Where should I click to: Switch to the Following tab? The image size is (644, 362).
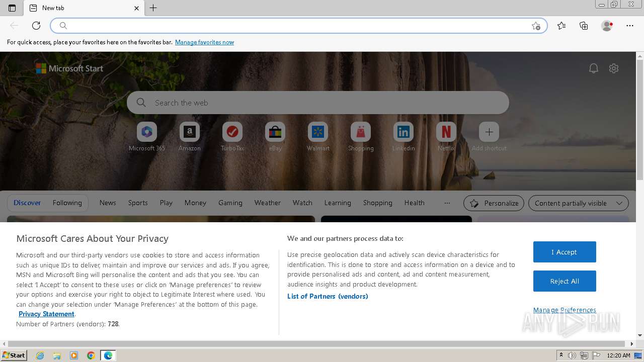click(x=67, y=203)
